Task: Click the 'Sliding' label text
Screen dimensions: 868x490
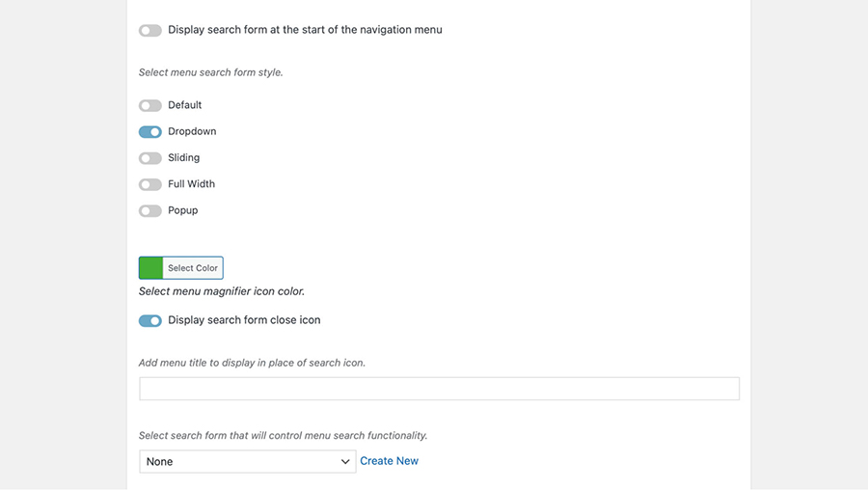Action: (x=184, y=158)
